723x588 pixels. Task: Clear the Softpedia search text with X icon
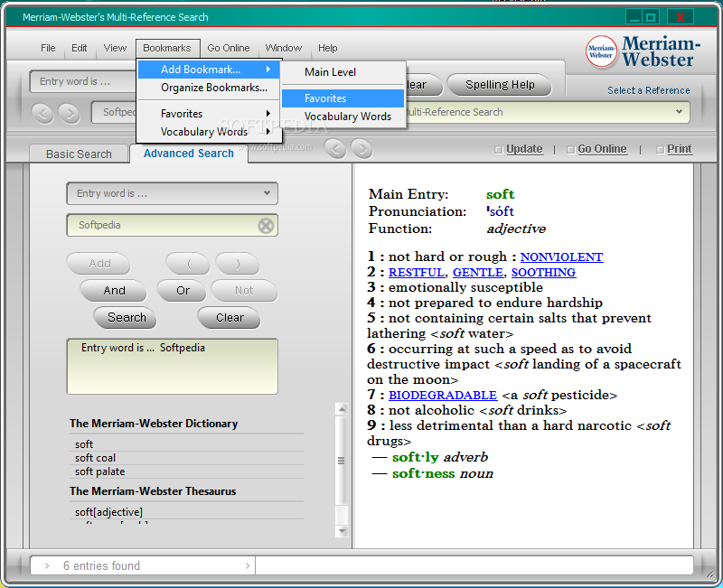(266, 226)
